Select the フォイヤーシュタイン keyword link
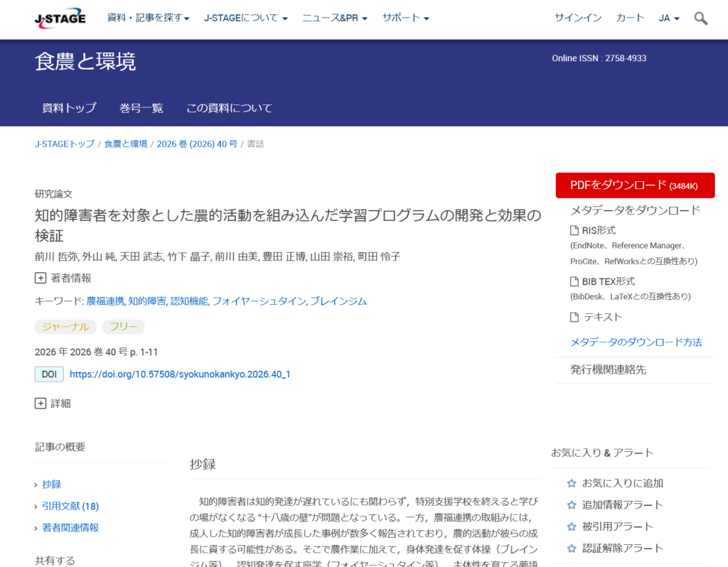Screen dimensions: 728x567 click(x=259, y=301)
